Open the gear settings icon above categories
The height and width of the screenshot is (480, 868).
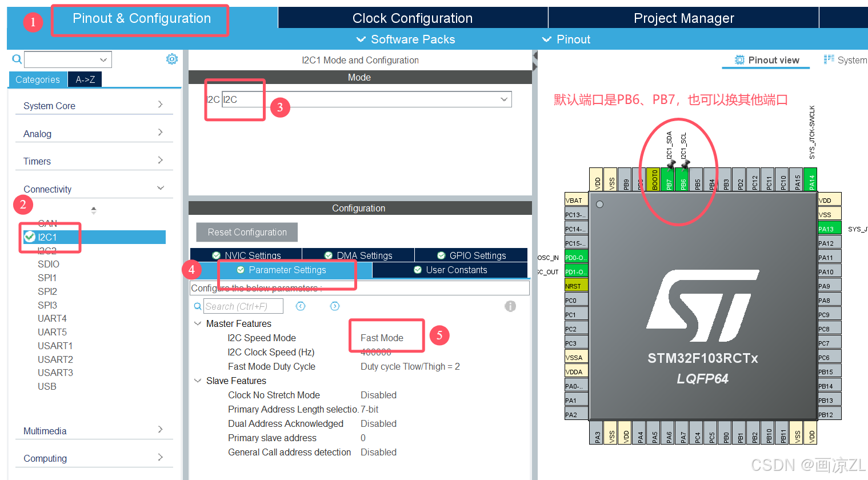[x=172, y=59]
